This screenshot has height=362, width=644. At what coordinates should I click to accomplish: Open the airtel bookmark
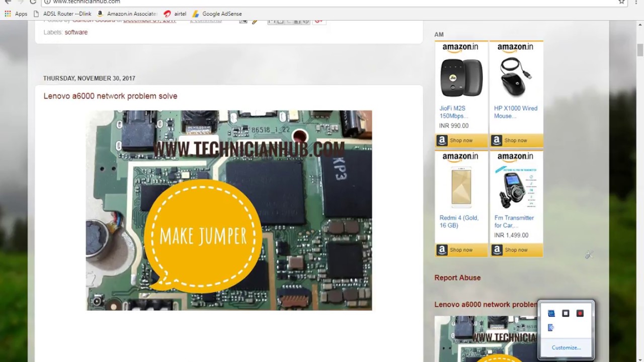click(x=175, y=14)
